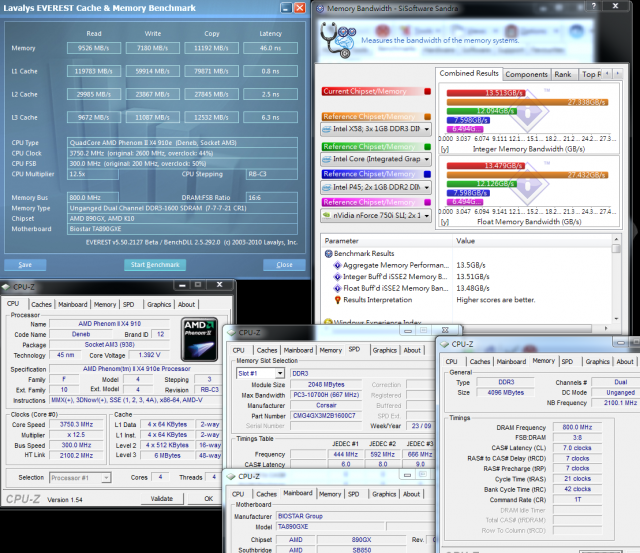640x553 pixels.
Task: Open Memory tab in front-left CPU-Z
Action: point(105,304)
